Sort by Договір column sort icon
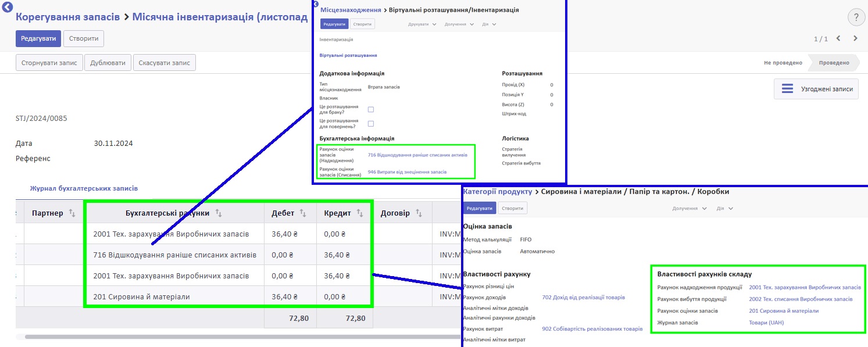Image resolution: width=868 pixels, height=347 pixels. pyautogui.click(x=418, y=213)
